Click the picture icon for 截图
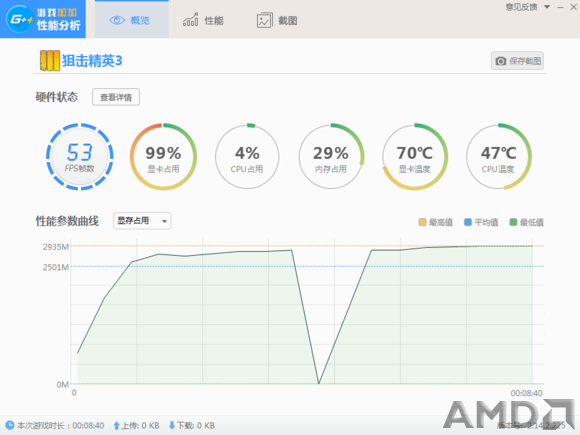Screen dimensions: 580x435 [x=264, y=20]
